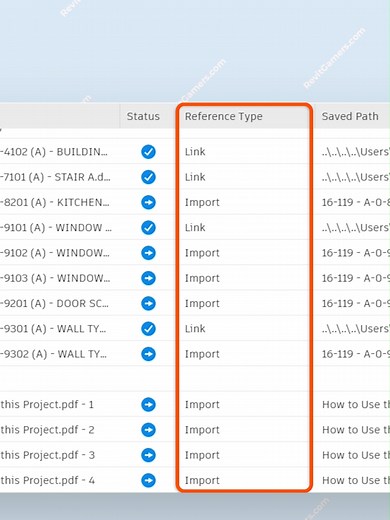The width and height of the screenshot is (390, 520).
Task: Click checkmark status icon for 9301 WALL row
Action: click(148, 329)
